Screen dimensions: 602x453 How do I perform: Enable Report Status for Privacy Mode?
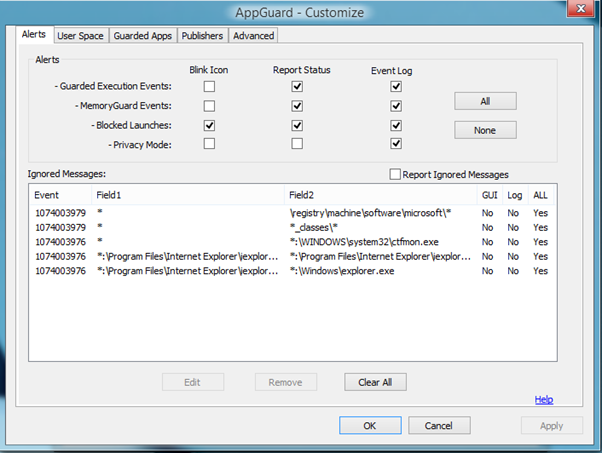click(x=296, y=144)
